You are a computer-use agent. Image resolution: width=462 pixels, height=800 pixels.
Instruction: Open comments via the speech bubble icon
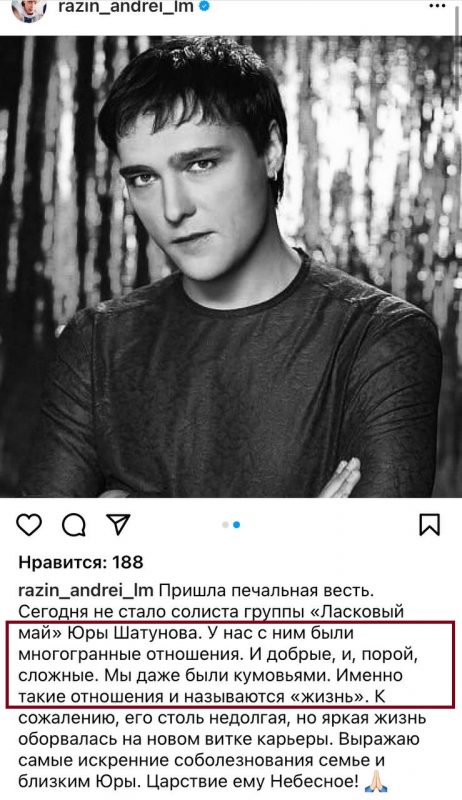(74, 524)
